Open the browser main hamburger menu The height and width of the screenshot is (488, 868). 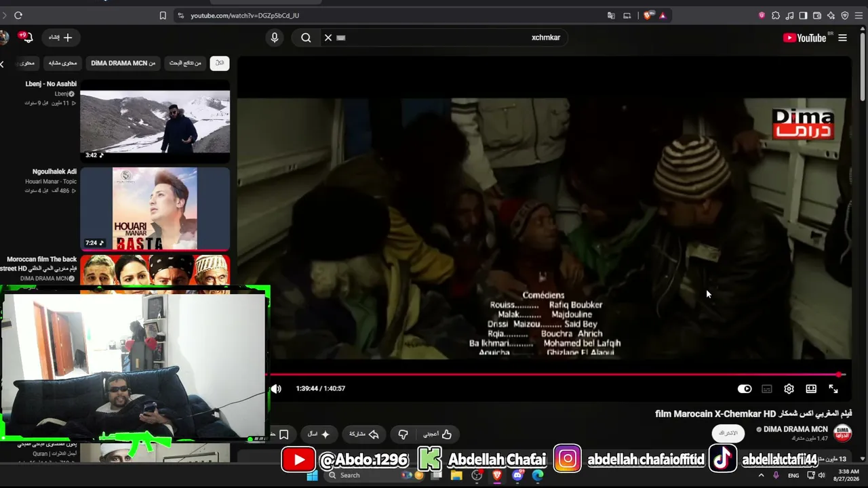pos(859,16)
